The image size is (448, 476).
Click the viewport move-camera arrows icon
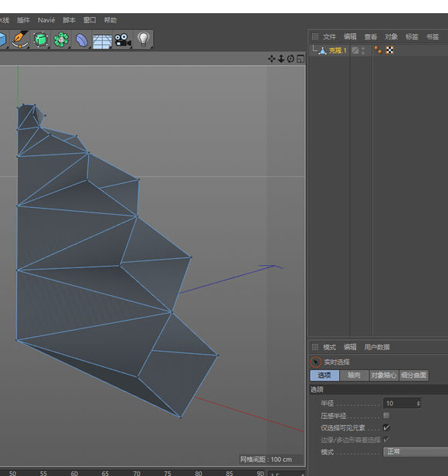tap(272, 59)
